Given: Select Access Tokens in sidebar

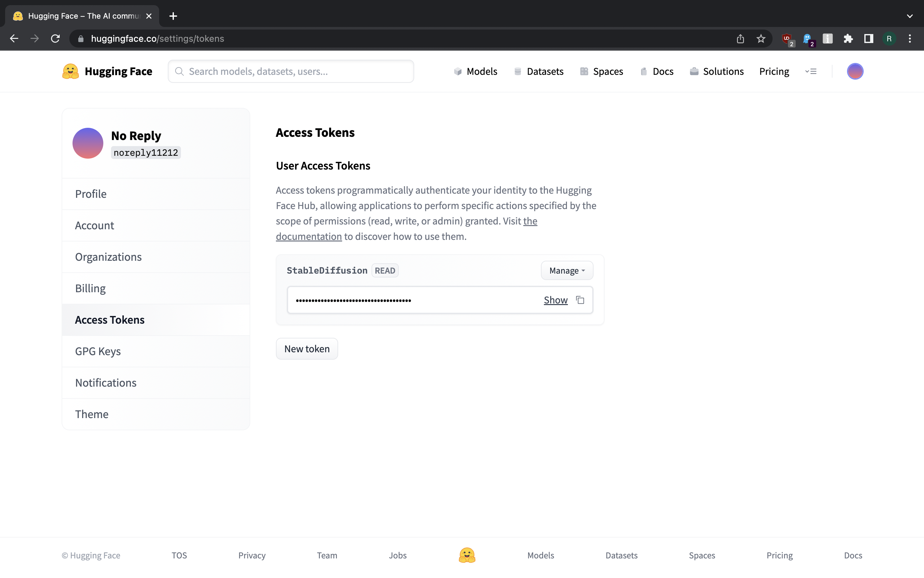Looking at the screenshot, I should 156,320.
